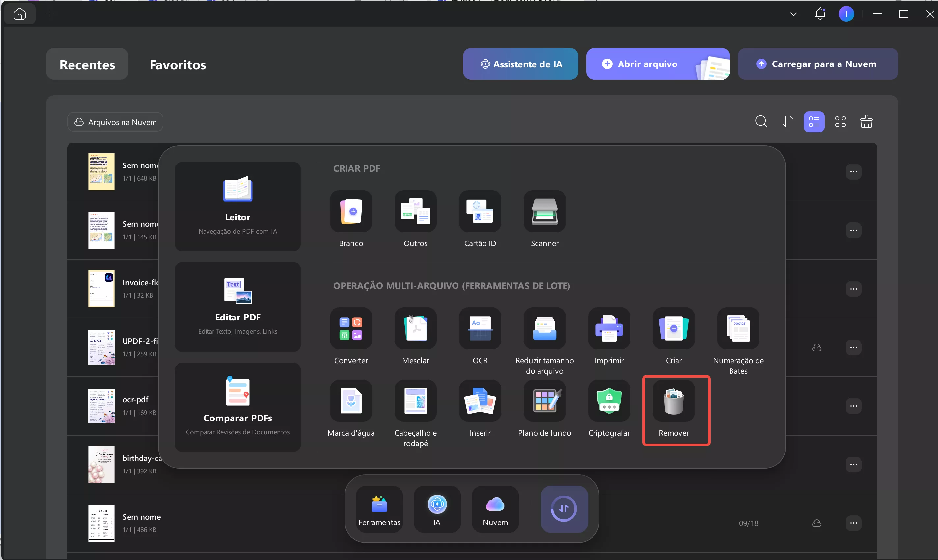Open the Plano de fundo tool
The image size is (938, 560).
click(x=544, y=401)
